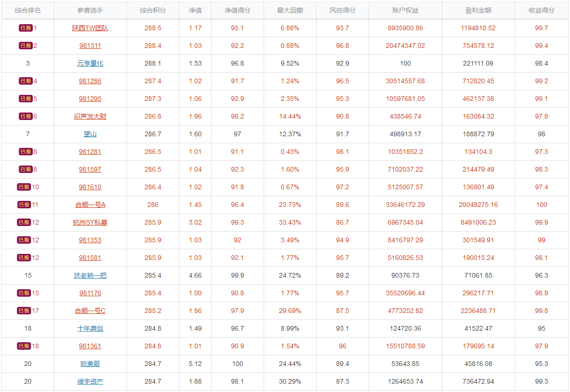Sort by 综合积分 column header
Viewport: 570px width, 392px height.
[152, 10]
